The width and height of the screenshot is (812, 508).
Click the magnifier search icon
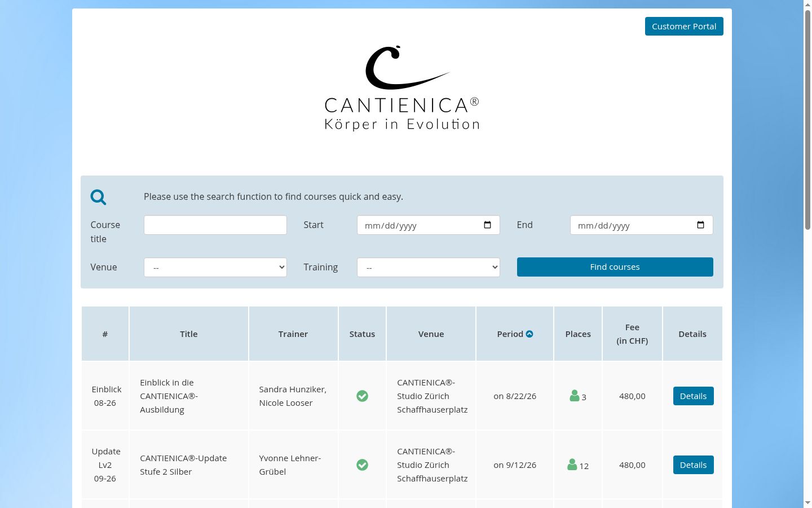[98, 197]
